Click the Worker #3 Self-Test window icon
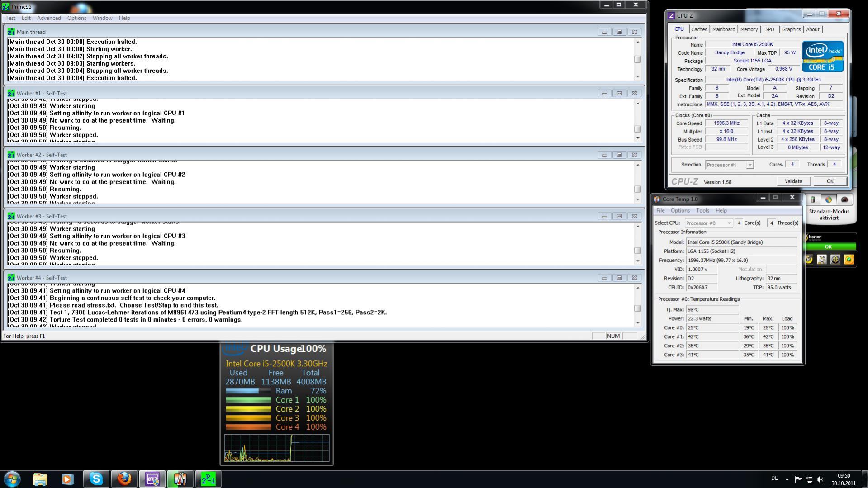This screenshot has width=868, height=488. pos(11,217)
